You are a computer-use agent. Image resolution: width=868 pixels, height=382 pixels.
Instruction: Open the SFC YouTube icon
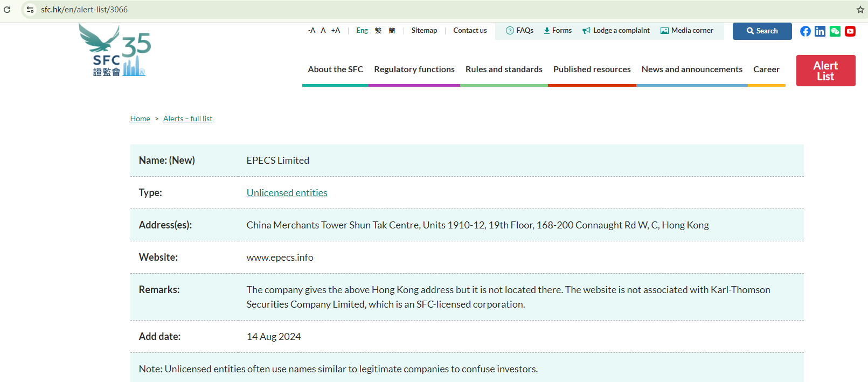point(850,31)
